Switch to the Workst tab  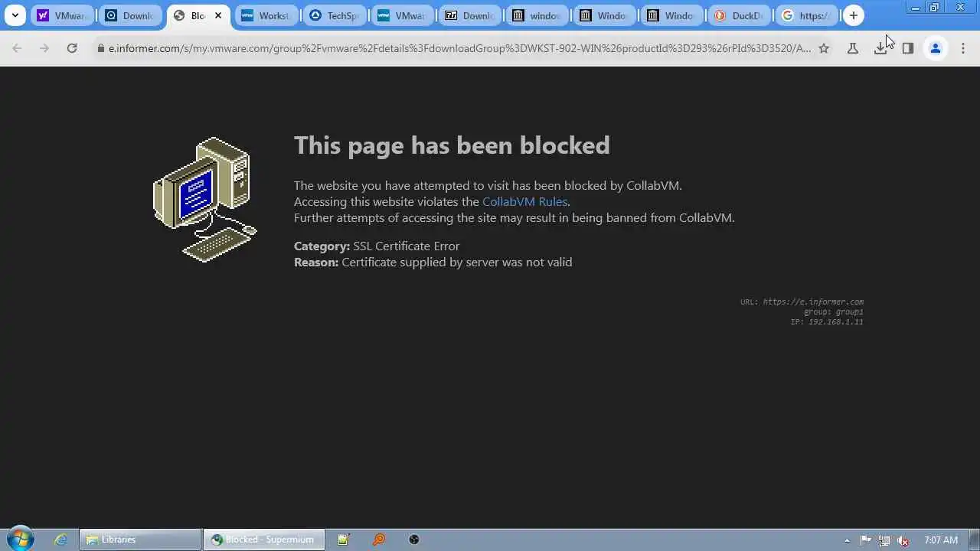click(x=266, y=15)
